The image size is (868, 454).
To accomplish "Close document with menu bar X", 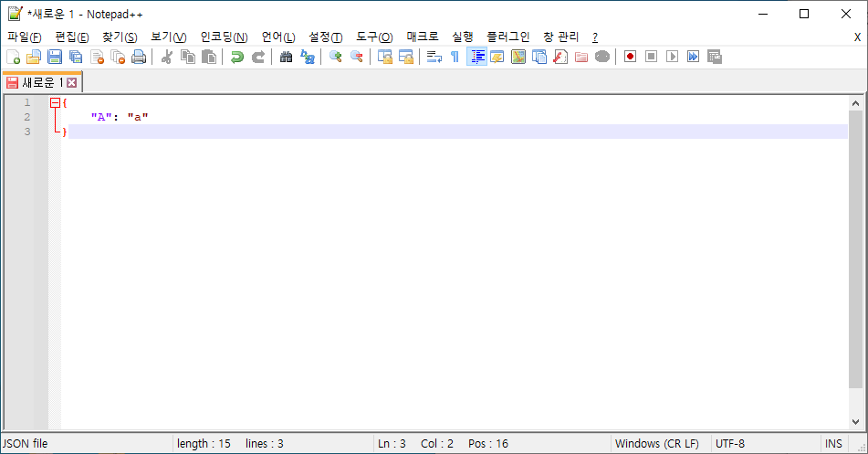I will [x=857, y=37].
